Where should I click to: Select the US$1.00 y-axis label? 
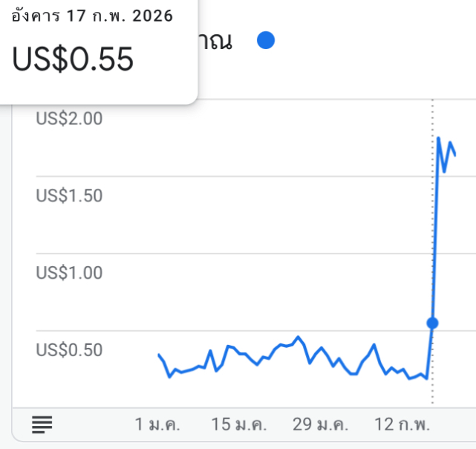69,273
